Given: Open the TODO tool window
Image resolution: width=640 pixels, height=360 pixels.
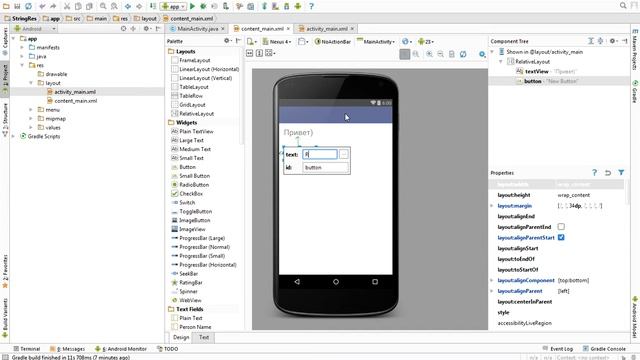Looking at the screenshot, I should 168,349.
